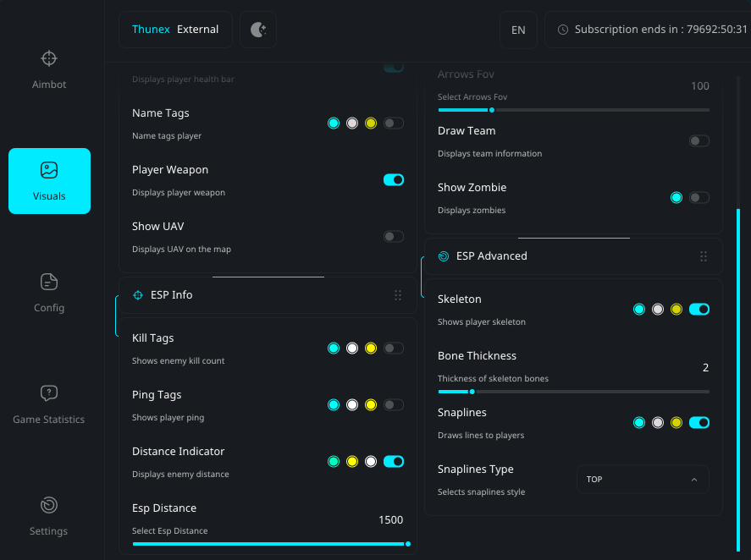The image size is (751, 560).
Task: Select the white color swatch for Snaplines
Action: [658, 423]
